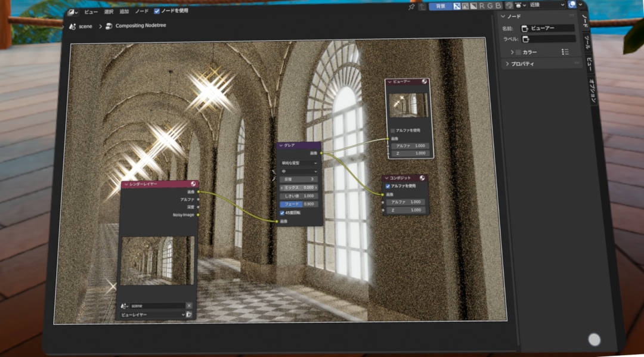Increase the ミックス value with right arrow

click(x=316, y=188)
